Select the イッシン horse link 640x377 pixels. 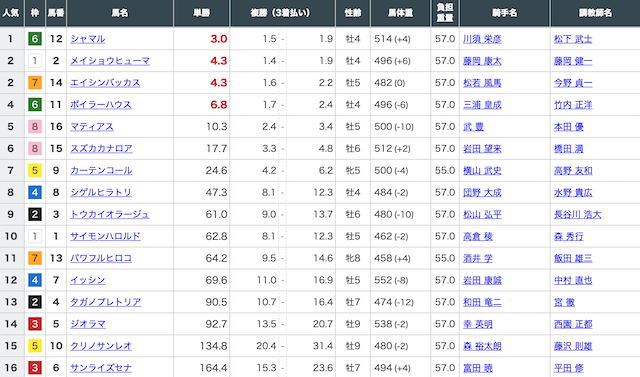tap(88, 280)
